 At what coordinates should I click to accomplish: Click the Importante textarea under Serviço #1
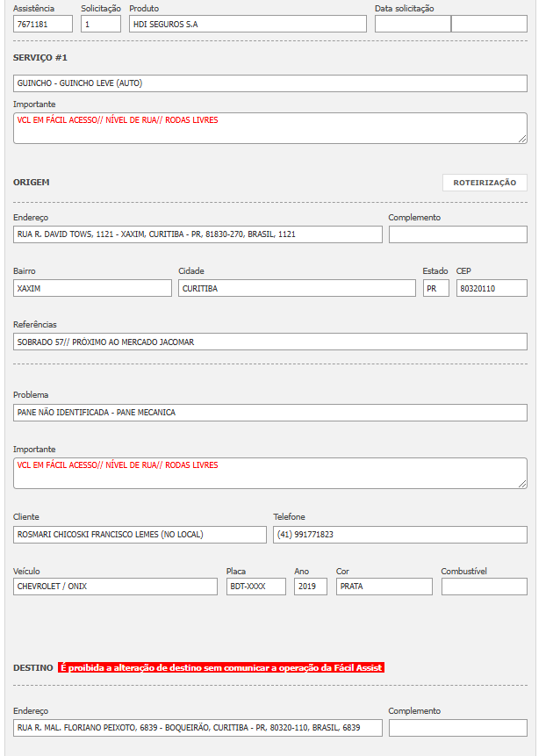point(270,128)
